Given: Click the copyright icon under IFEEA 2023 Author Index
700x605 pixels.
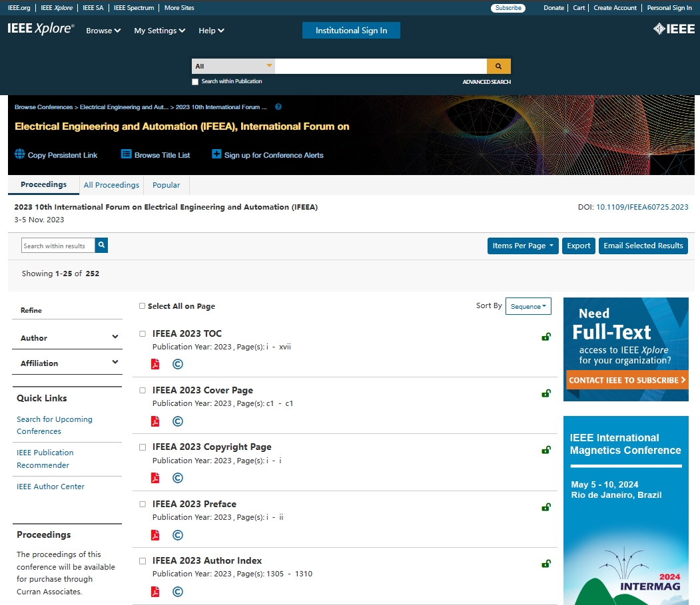Looking at the screenshot, I should tap(178, 592).
